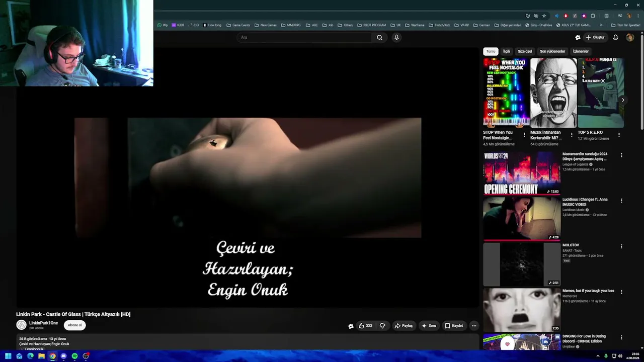Open Discord from the taskbar
This screenshot has height=362, width=644.
(x=63, y=356)
